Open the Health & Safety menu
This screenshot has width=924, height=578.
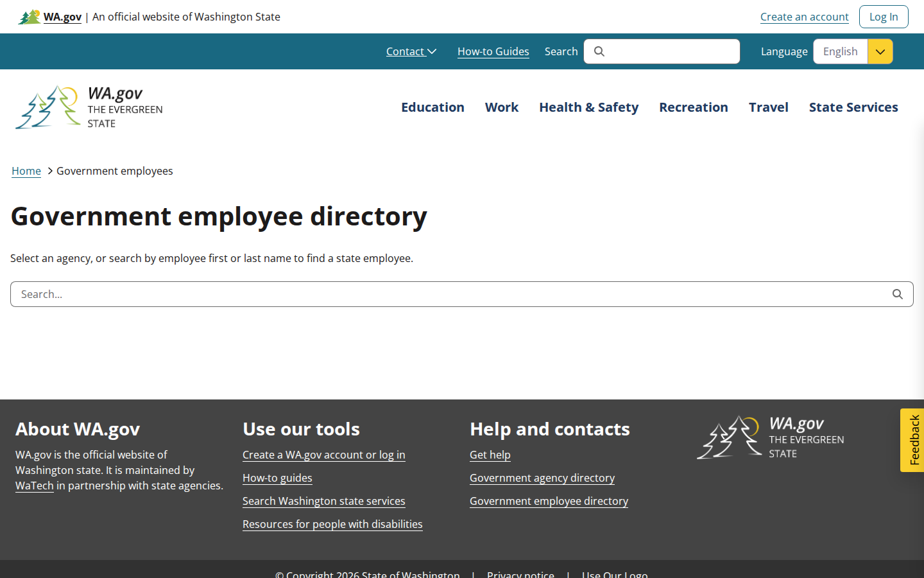tap(589, 107)
